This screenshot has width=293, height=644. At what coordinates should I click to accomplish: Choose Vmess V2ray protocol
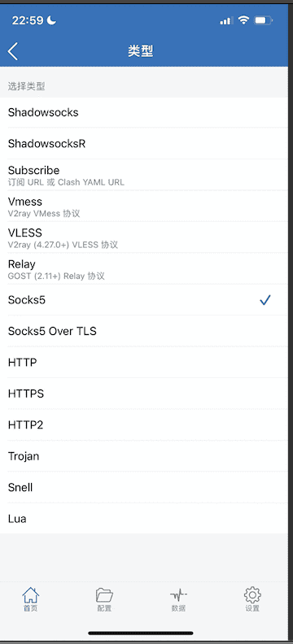pyautogui.click(x=144, y=207)
